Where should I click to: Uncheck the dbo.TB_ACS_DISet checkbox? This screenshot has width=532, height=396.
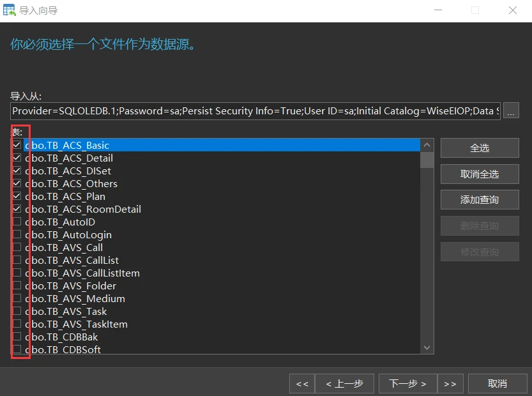[x=17, y=171]
